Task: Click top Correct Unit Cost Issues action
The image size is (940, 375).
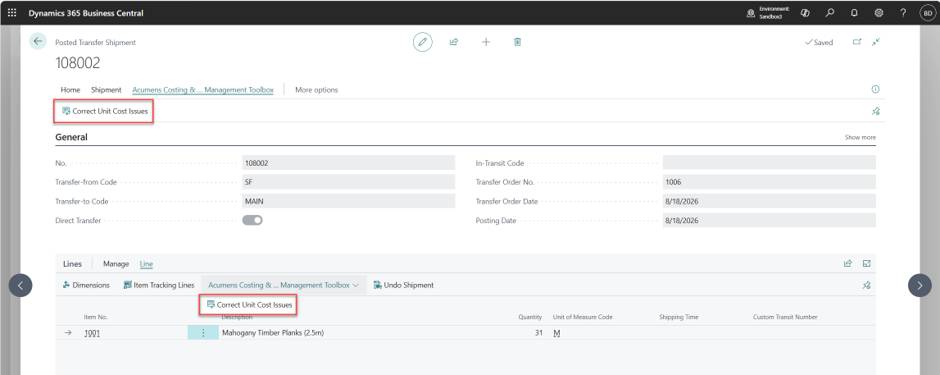Action: [104, 111]
